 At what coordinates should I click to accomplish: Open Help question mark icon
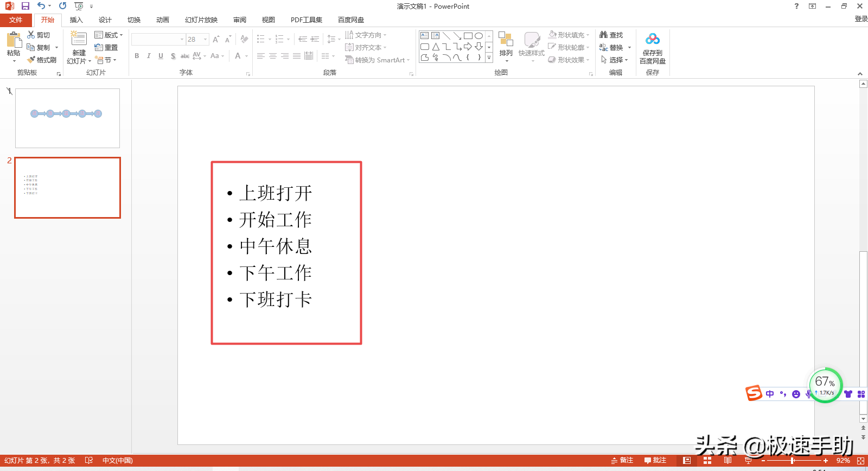796,6
